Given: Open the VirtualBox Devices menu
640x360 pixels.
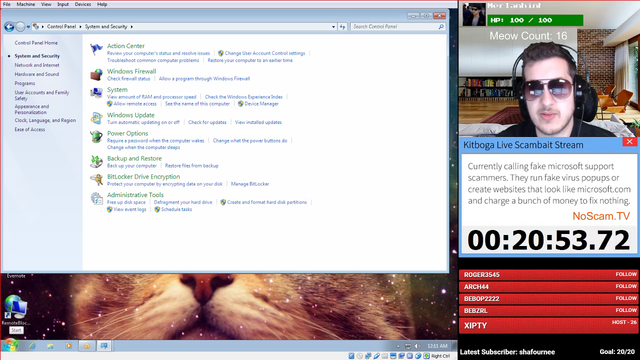Looking at the screenshot, I should point(83,4).
